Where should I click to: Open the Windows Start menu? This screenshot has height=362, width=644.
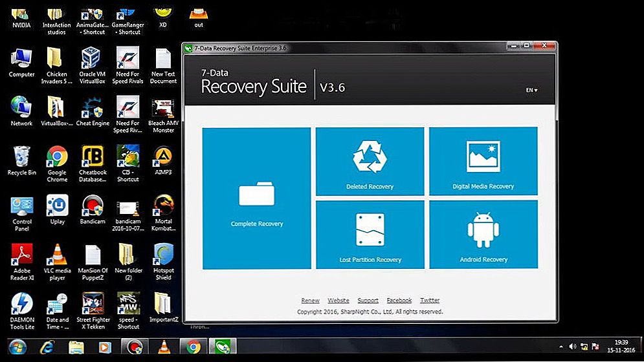coord(17,347)
